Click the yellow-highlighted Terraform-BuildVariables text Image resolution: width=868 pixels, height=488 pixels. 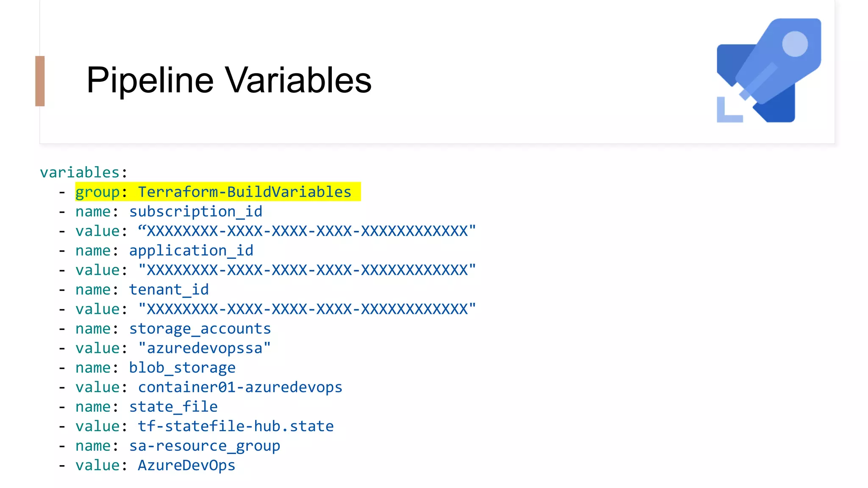245,192
